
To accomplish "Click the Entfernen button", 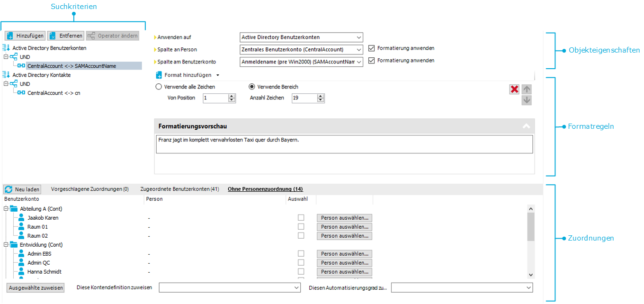I will click(66, 36).
